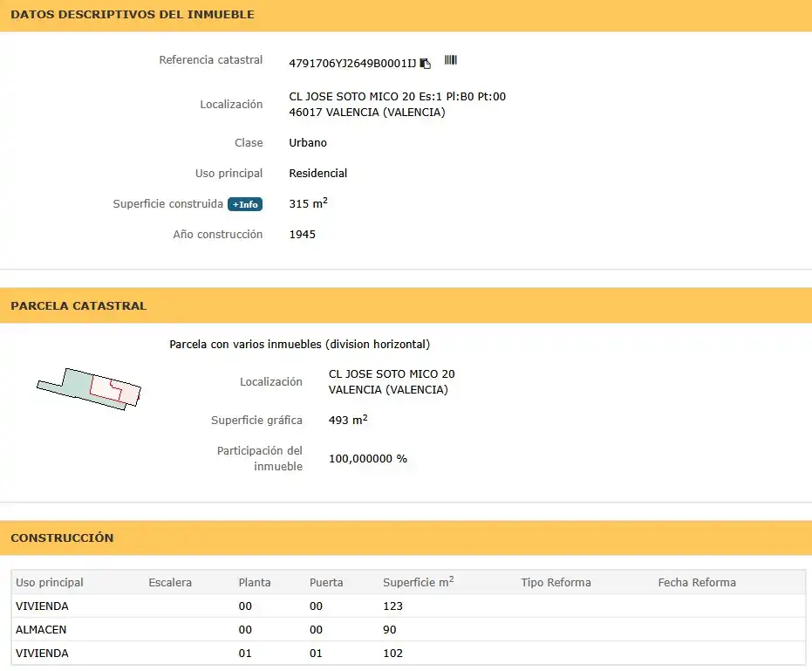Select the VIVIENDA row with 123 m²
The height and width of the screenshot is (671, 812).
(408, 606)
